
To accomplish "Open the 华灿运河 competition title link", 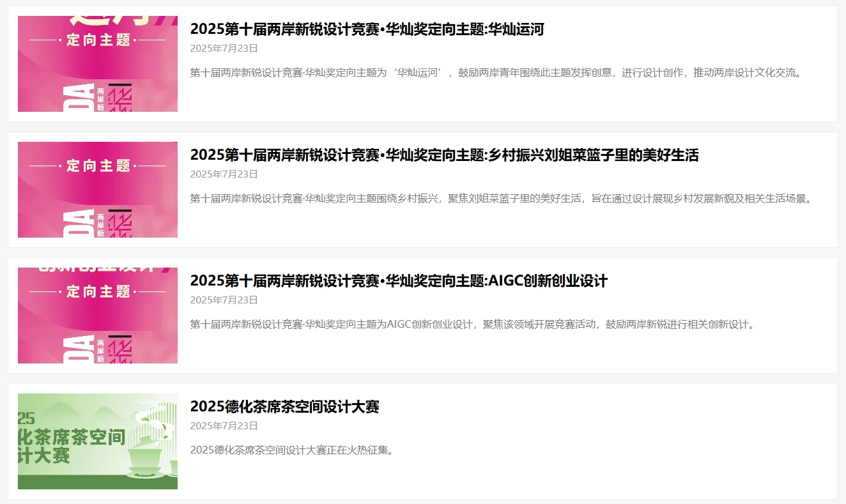I will coord(367,29).
